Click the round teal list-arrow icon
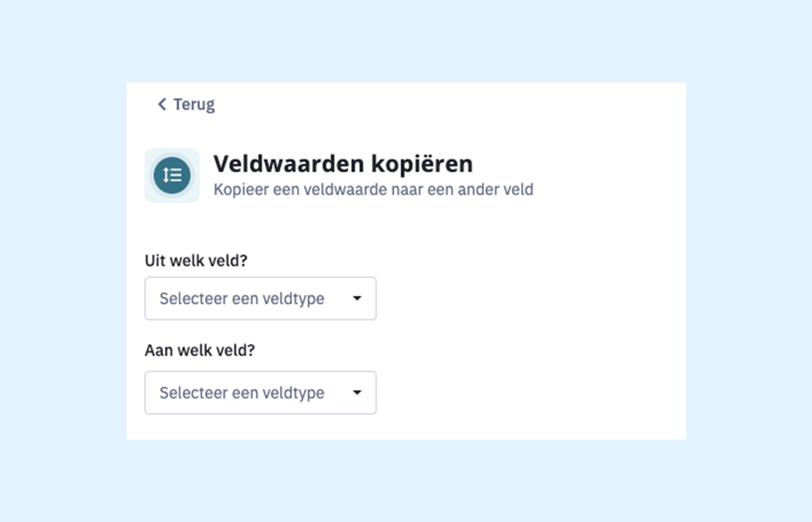This screenshot has width=812, height=522. [172, 175]
